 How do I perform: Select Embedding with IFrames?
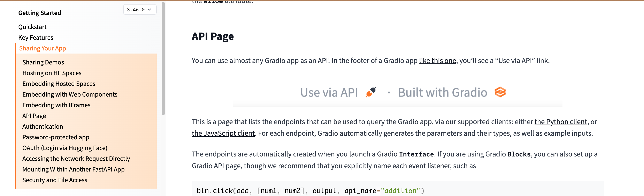click(56, 105)
